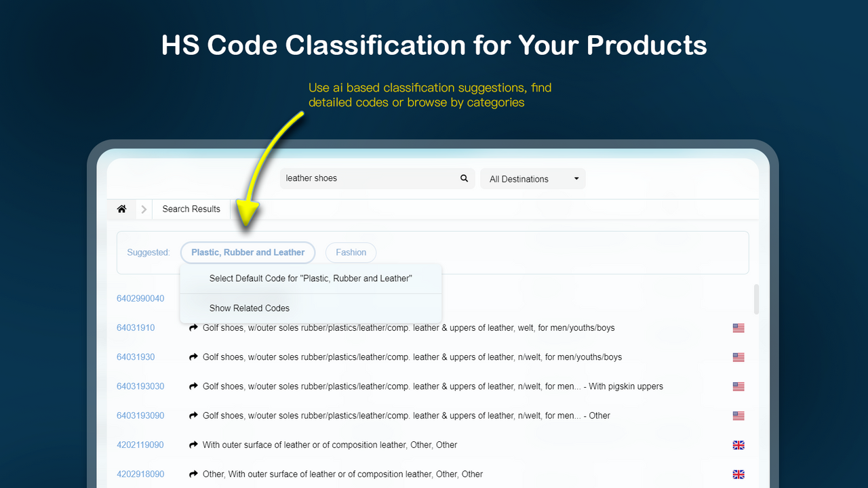This screenshot has width=868, height=488.
Task: Toggle the Plastic, Rubber and Leather chip
Action: click(248, 252)
